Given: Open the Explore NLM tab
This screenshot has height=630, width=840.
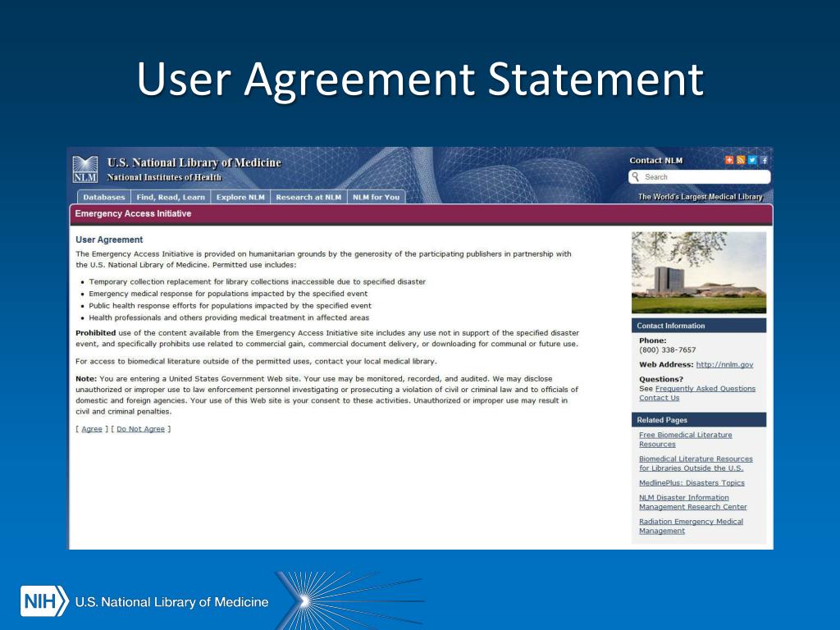Looking at the screenshot, I should pos(240,197).
